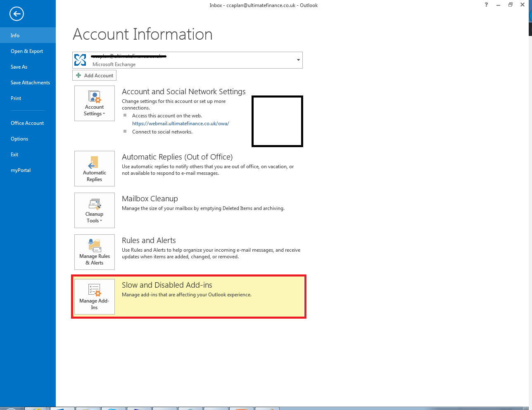Open the webmail.ultimatefinance.co.uk link

pos(180,123)
